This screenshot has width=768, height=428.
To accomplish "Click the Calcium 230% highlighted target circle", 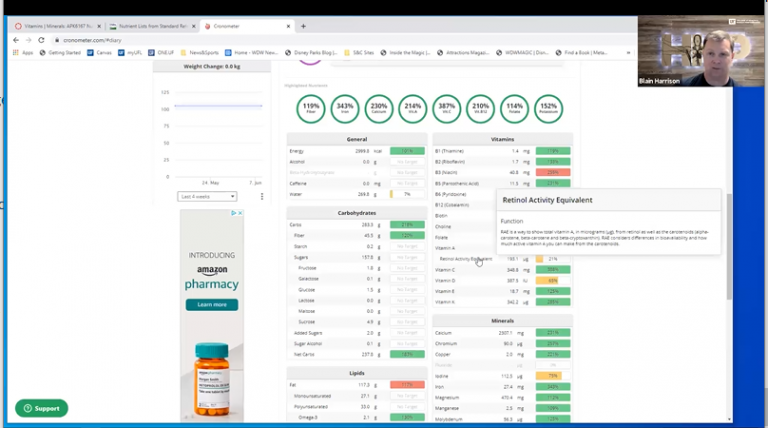I will coord(379,106).
